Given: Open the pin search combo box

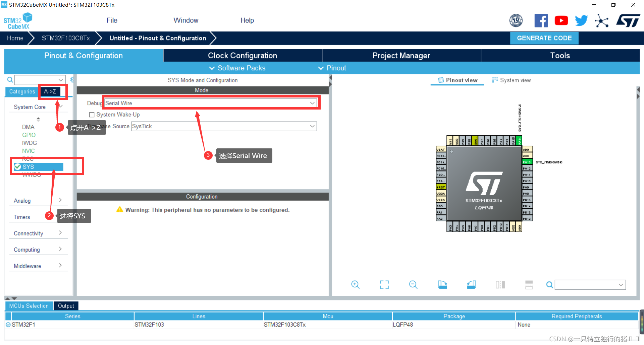Looking at the screenshot, I should (590, 285).
